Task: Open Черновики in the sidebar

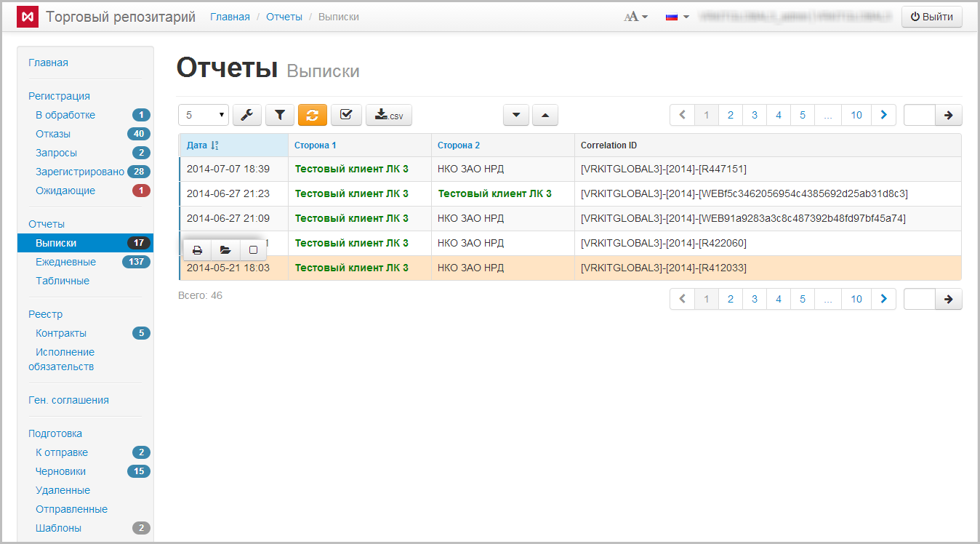Action: point(60,471)
